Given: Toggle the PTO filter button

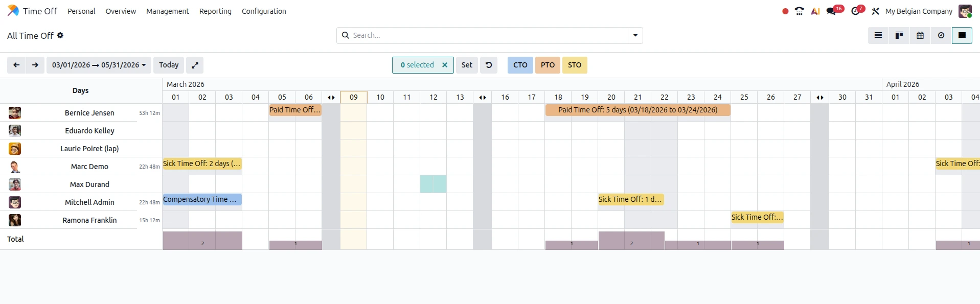Looking at the screenshot, I should point(548,65).
